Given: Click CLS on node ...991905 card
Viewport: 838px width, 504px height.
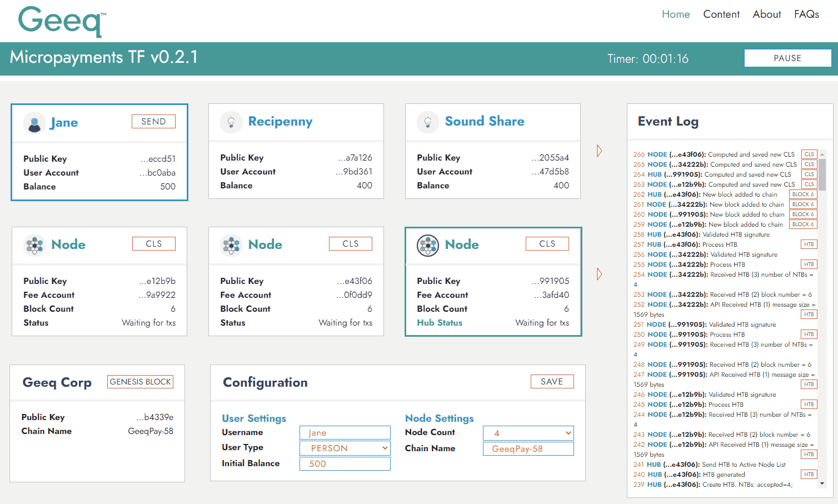Looking at the screenshot, I should [547, 244].
